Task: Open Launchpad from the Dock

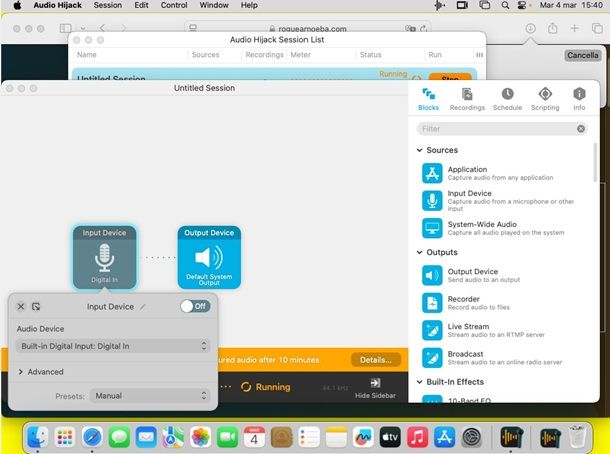Action: (x=65, y=437)
